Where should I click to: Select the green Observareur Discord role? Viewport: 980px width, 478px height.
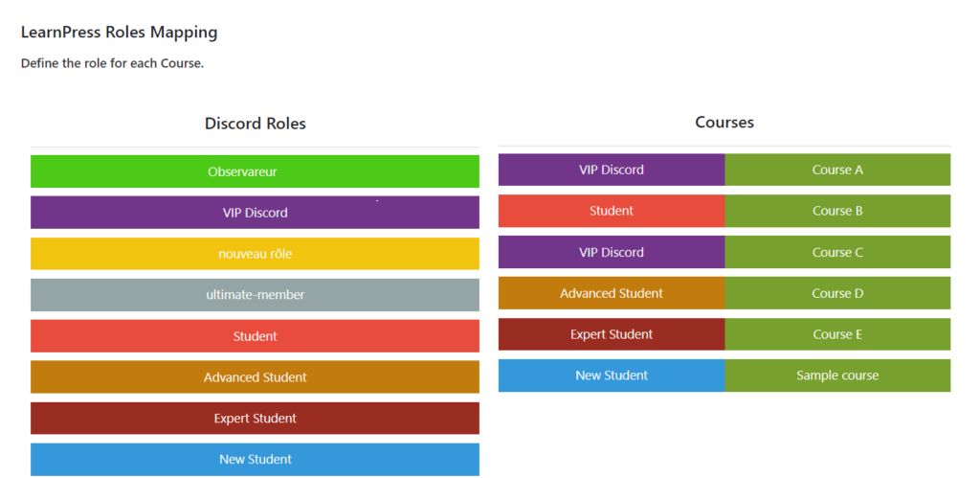click(255, 171)
